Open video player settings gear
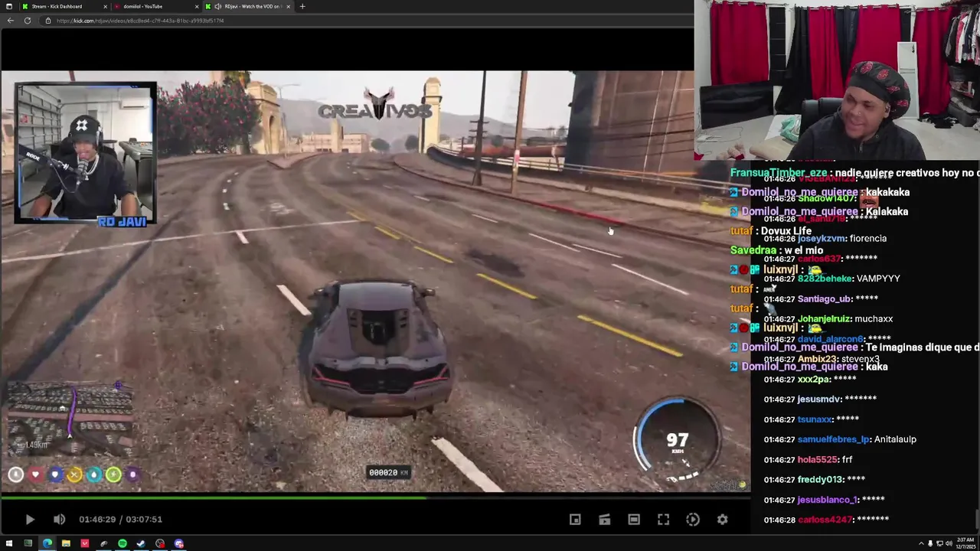Screen dimensions: 980x551 pos(722,520)
